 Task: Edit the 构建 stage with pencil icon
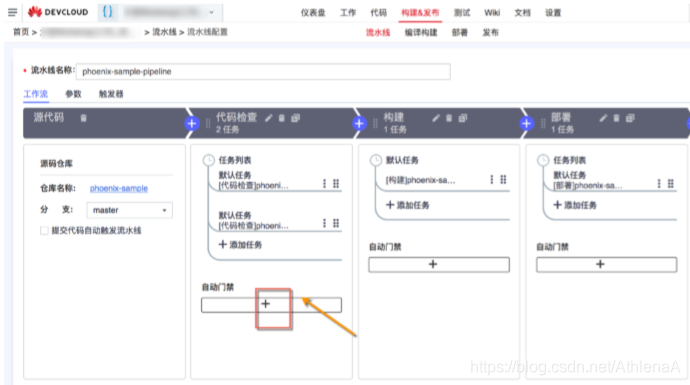pyautogui.click(x=436, y=118)
